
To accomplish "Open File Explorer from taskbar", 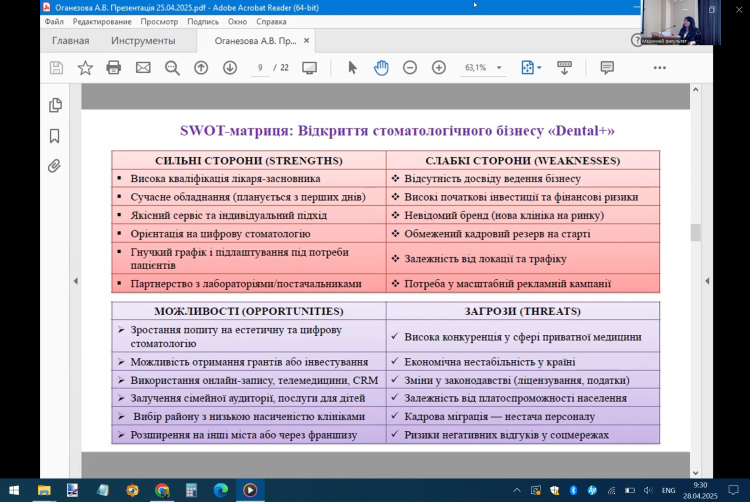I will pos(44,491).
